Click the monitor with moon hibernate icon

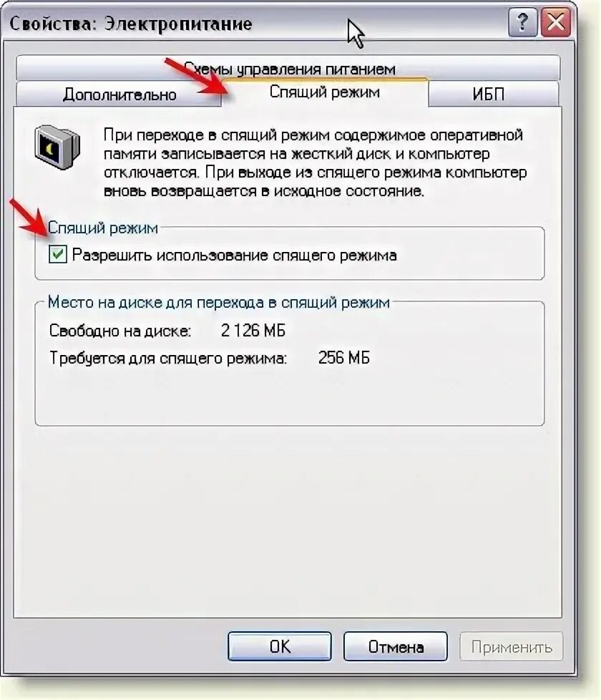pyautogui.click(x=57, y=147)
